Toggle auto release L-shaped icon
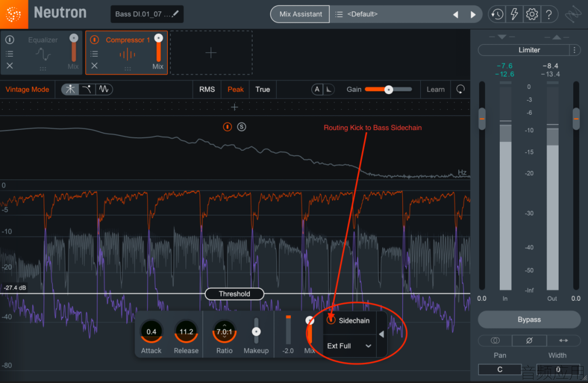 pyautogui.click(x=329, y=89)
